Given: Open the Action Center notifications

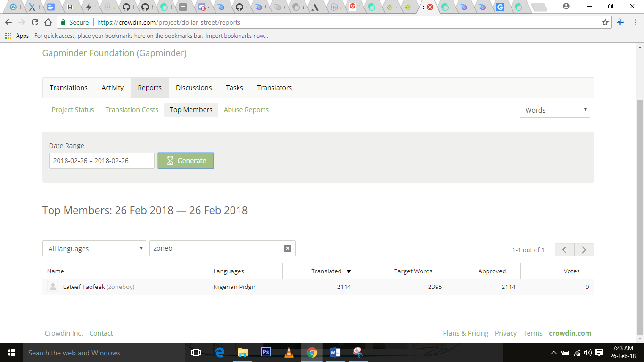Looking at the screenshot, I should click(x=599, y=353).
